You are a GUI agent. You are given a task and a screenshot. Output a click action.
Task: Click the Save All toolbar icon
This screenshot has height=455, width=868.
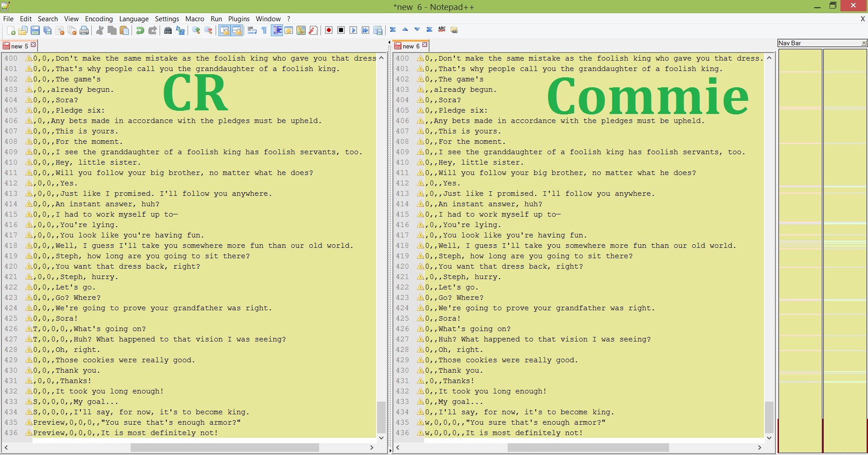(47, 30)
